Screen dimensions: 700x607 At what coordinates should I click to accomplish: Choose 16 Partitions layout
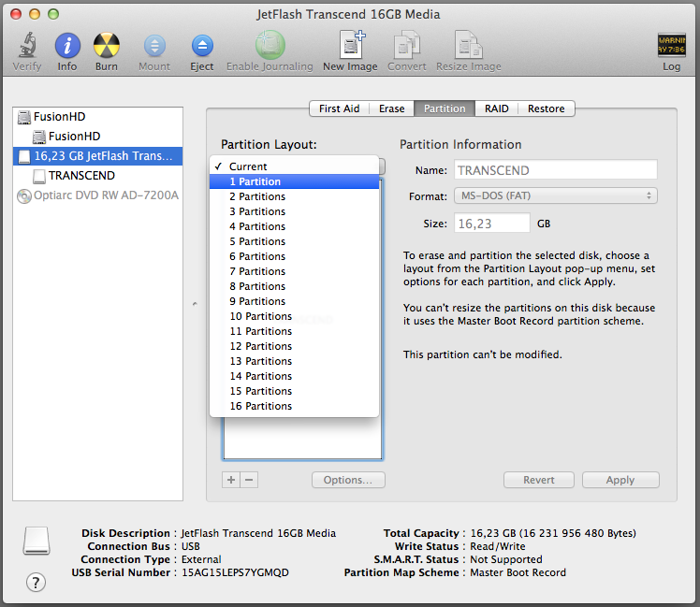click(x=294, y=406)
